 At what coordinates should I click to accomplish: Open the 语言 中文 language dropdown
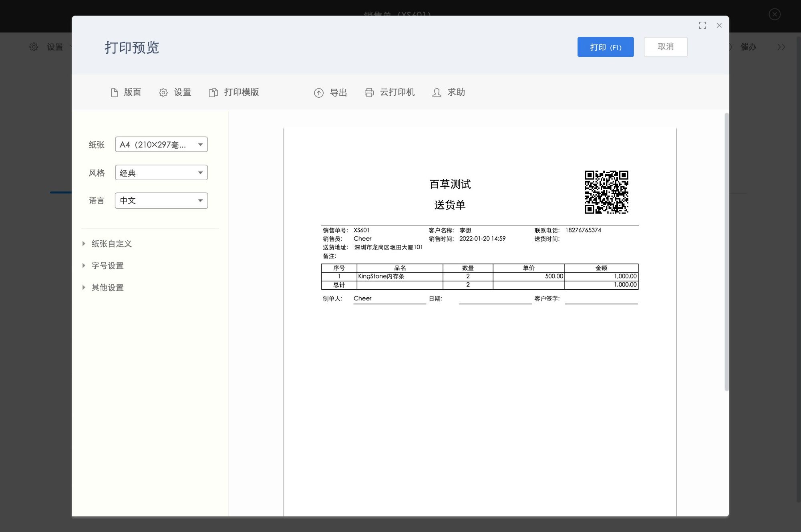[161, 200]
